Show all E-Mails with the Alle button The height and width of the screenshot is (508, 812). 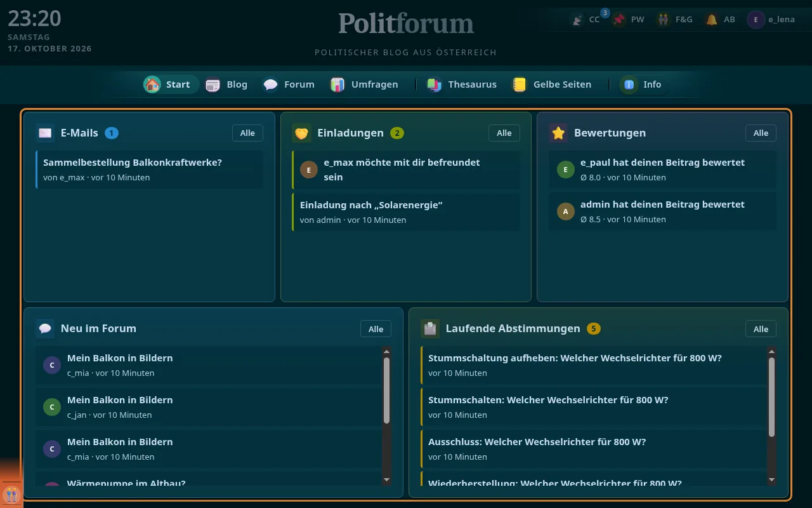coord(247,133)
